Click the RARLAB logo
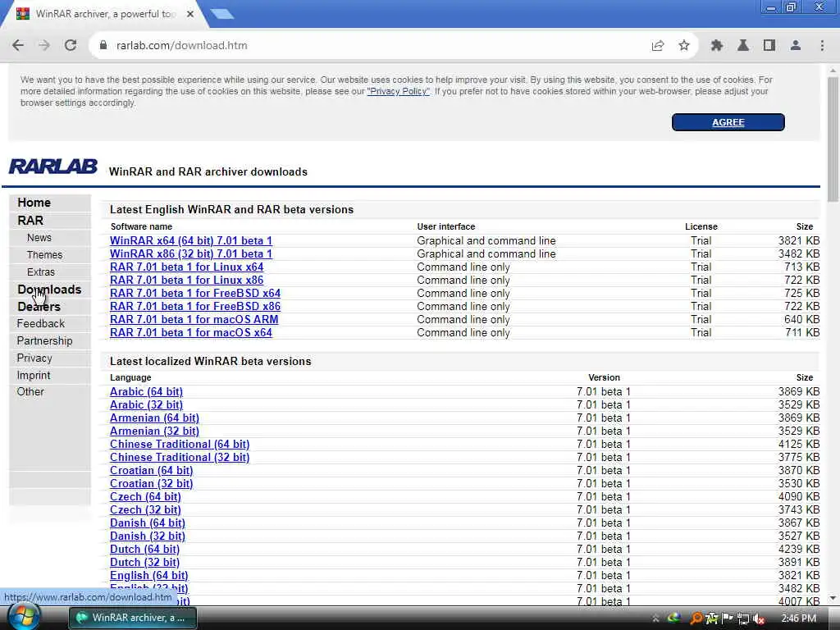The width and height of the screenshot is (840, 630). [x=53, y=166]
